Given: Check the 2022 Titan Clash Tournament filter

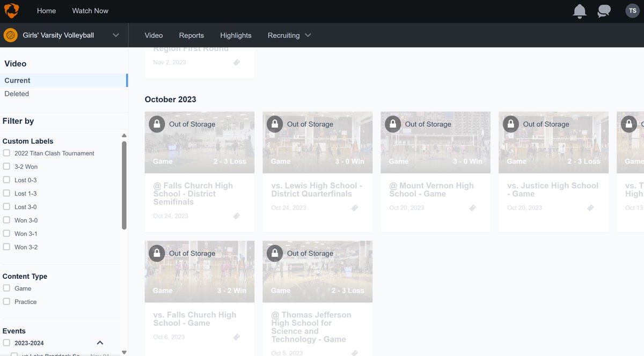Looking at the screenshot, I should tap(6, 153).
